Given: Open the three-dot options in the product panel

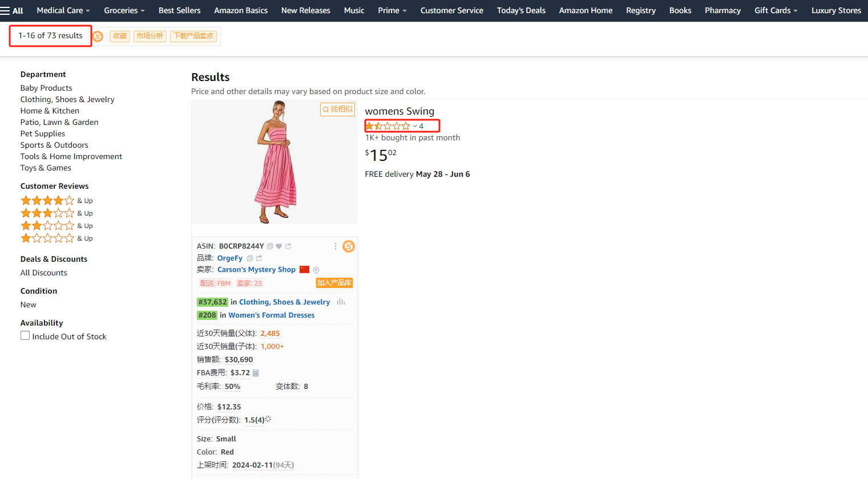Looking at the screenshot, I should point(335,246).
